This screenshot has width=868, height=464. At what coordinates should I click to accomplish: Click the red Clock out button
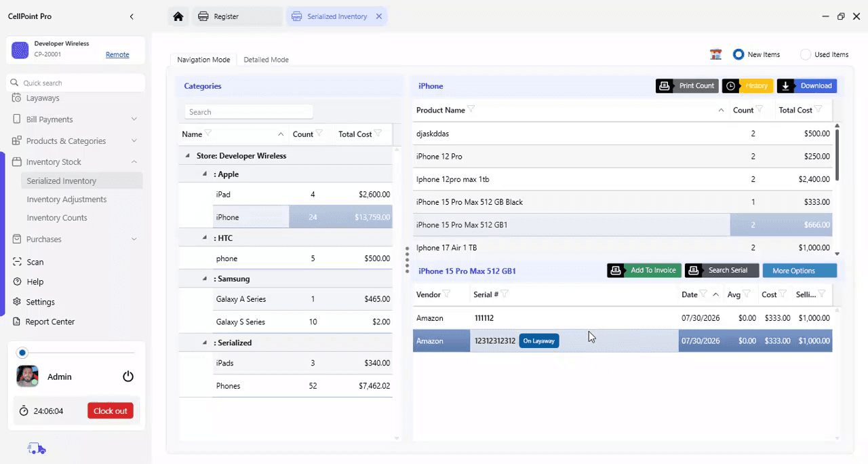pos(111,411)
